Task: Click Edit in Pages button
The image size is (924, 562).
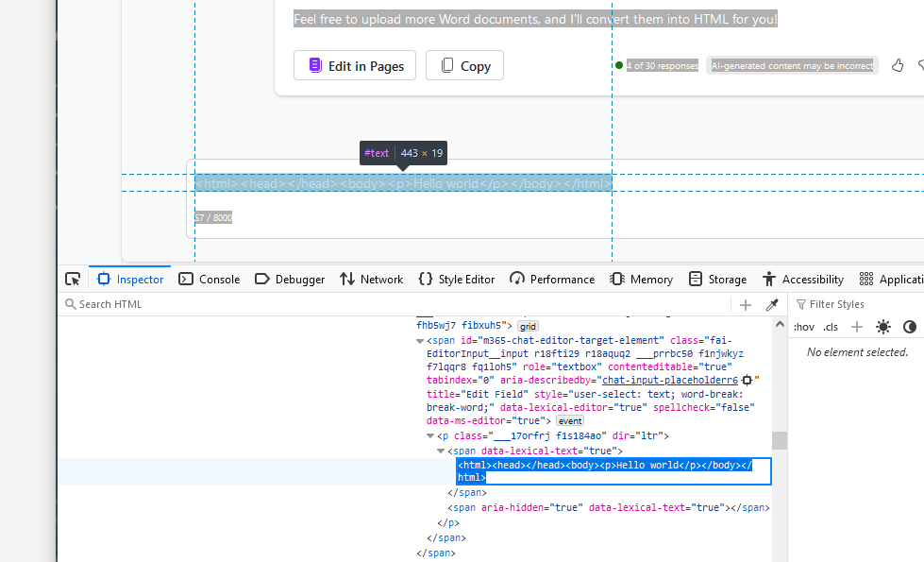Action: coord(355,65)
